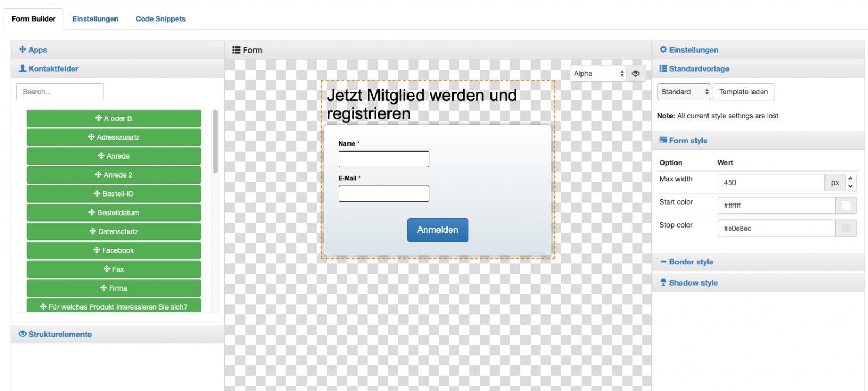The height and width of the screenshot is (391, 868).
Task: Click the Shadow style lamp icon
Action: coord(663,282)
